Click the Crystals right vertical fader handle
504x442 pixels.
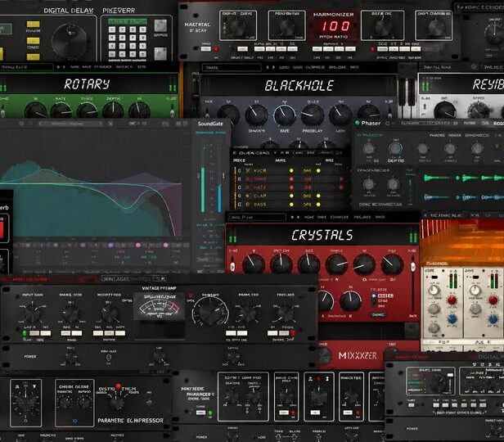[x=413, y=267]
